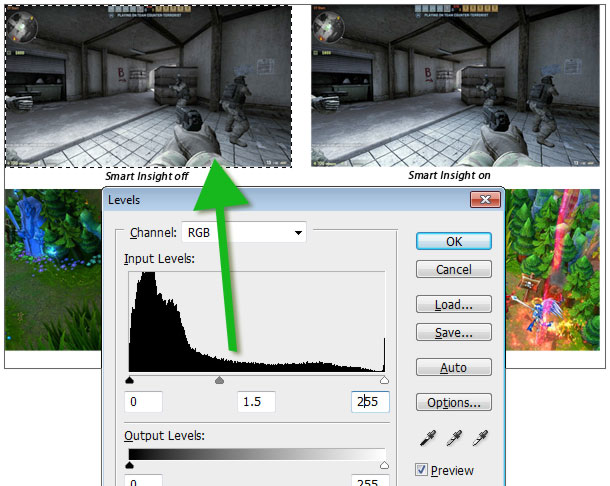Click the red beam forest game image

click(x=552, y=270)
